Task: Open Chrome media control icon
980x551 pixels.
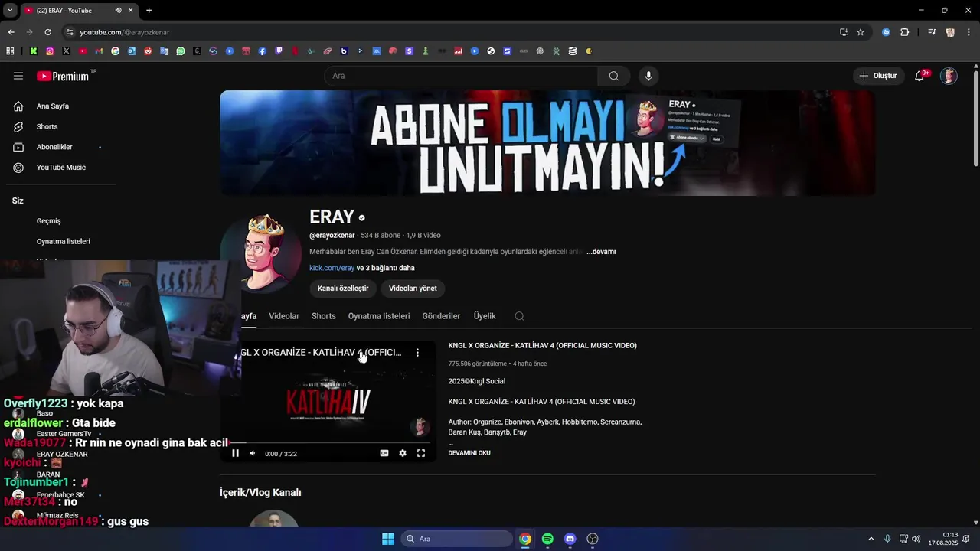Action: (932, 32)
